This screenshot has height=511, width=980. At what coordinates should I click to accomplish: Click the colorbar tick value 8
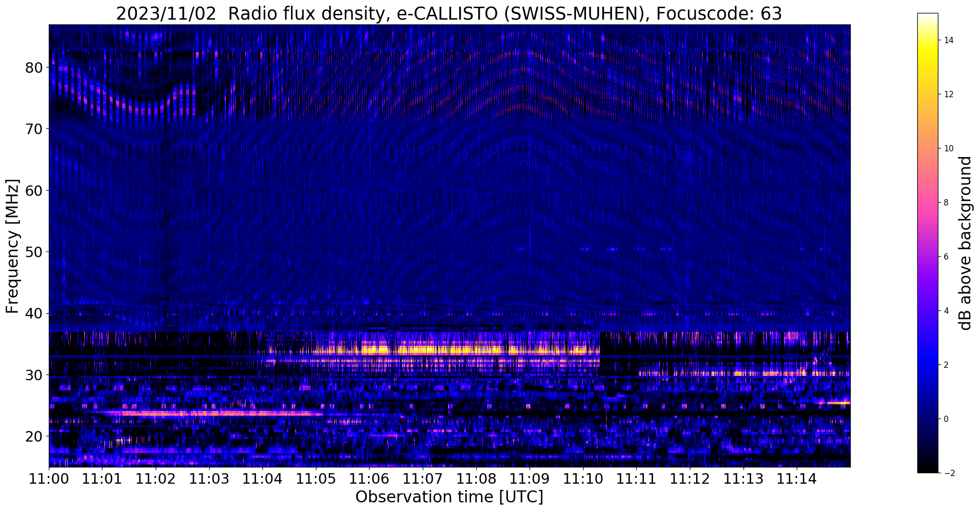946,203
